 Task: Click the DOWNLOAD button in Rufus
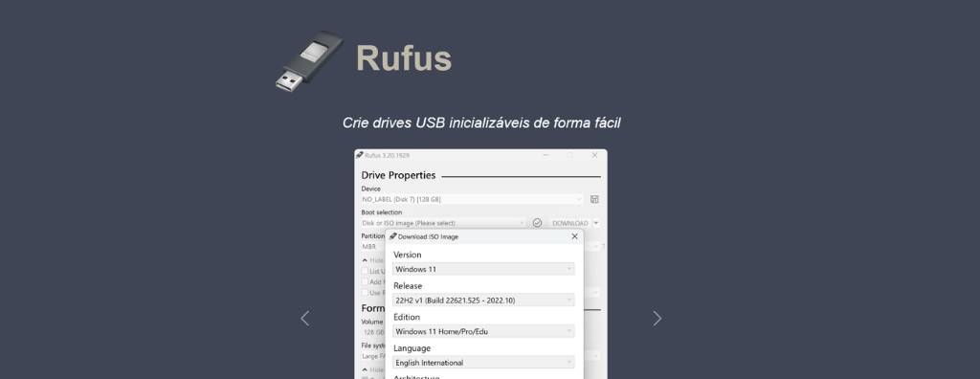click(x=570, y=223)
